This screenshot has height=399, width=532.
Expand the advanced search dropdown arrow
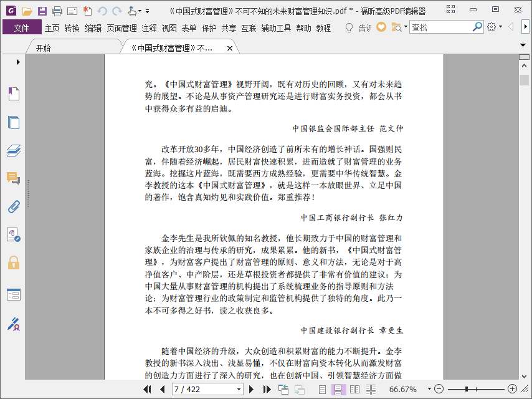(406, 26)
